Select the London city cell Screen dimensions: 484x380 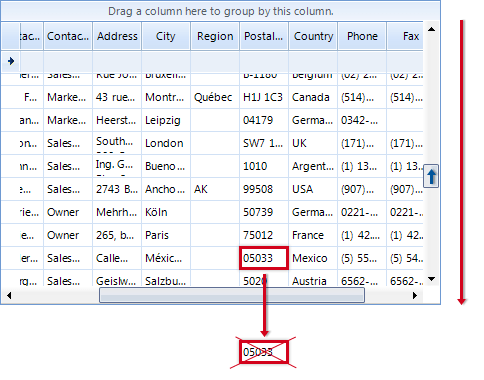click(166, 143)
